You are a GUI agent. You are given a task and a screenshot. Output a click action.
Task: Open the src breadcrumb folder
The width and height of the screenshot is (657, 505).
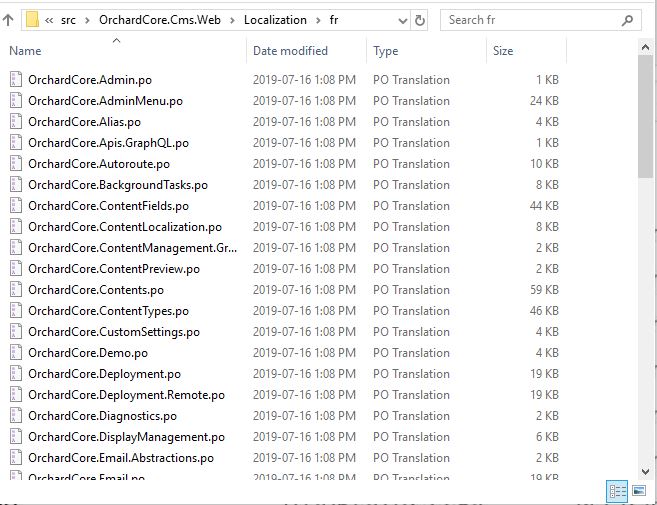tap(68, 20)
